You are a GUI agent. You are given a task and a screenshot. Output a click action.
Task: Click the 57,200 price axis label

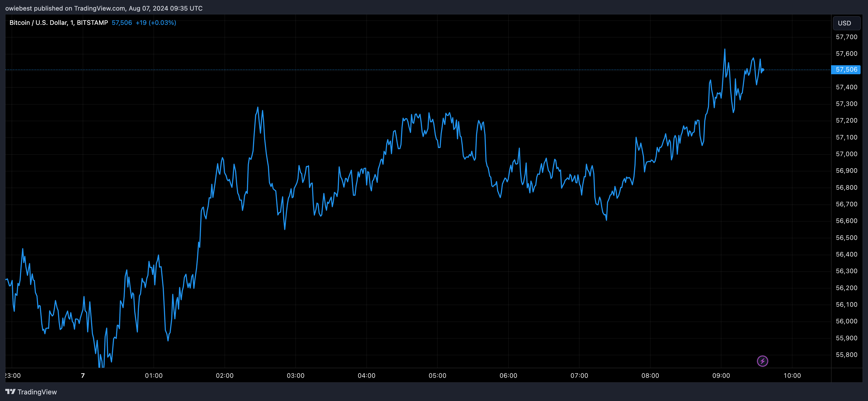point(846,121)
